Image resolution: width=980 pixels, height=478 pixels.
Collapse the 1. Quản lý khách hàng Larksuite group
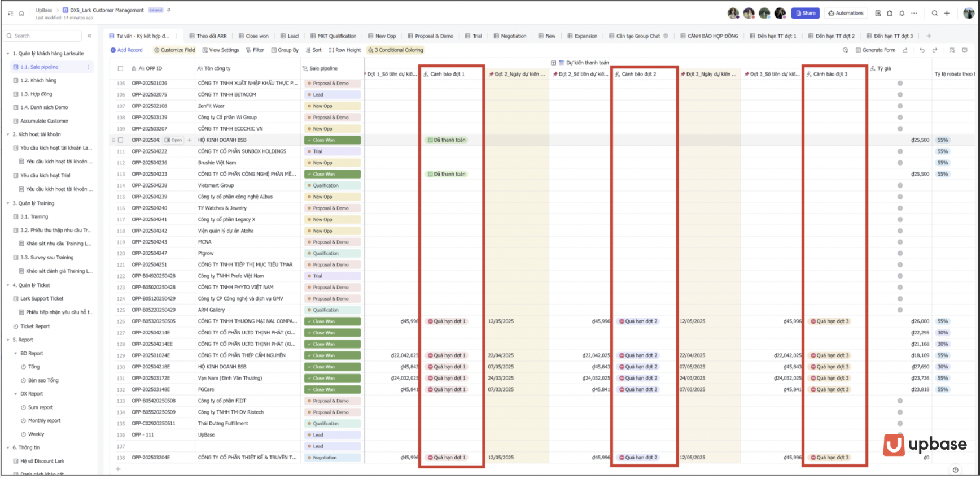pyautogui.click(x=8, y=54)
